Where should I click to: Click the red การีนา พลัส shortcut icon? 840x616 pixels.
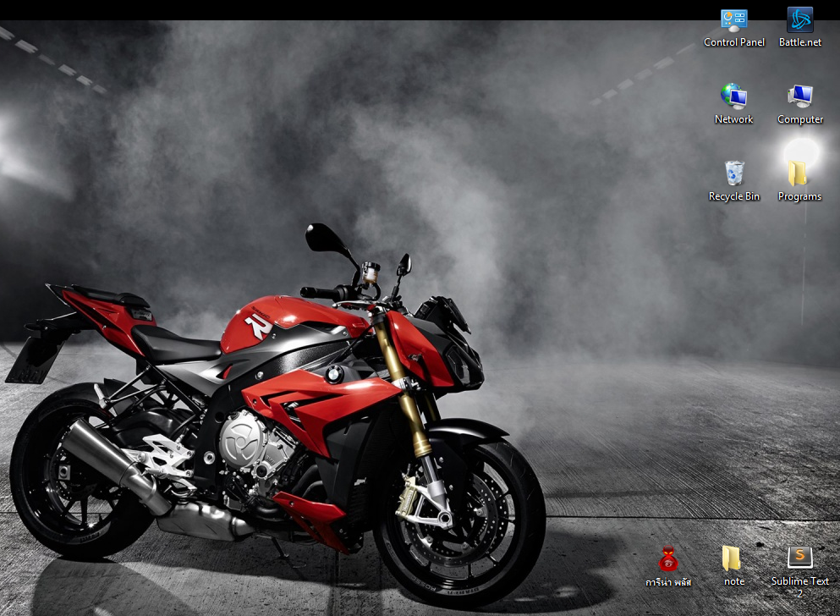668,558
